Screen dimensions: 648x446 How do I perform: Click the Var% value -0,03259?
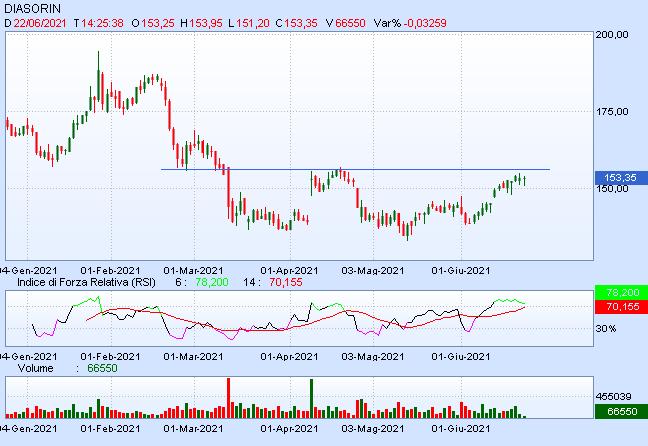point(425,23)
